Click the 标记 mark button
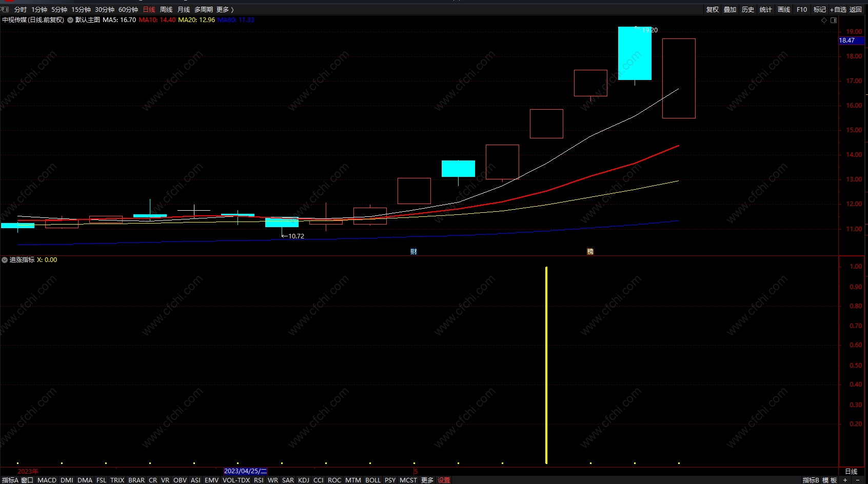Image resolution: width=868 pixels, height=484 pixels. click(820, 10)
